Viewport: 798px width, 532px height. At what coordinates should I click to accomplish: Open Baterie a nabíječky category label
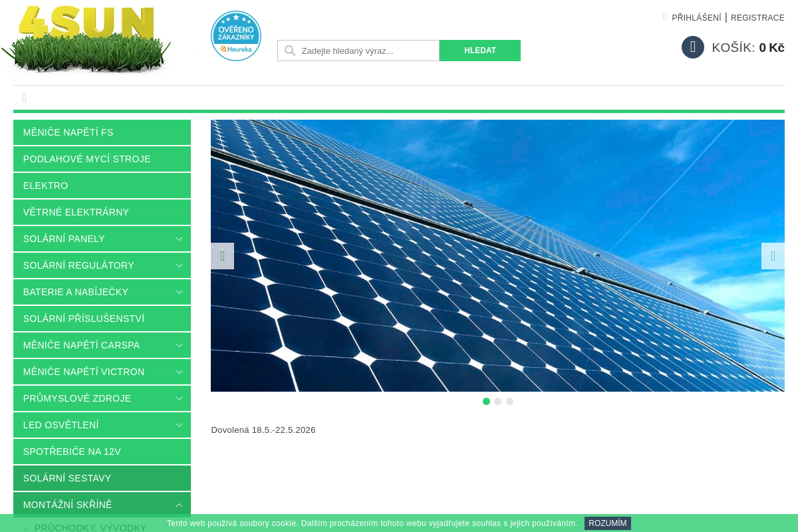tap(76, 292)
